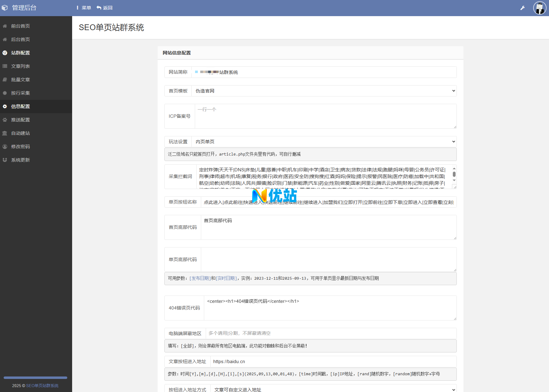The height and width of the screenshot is (392, 549).
Task: Click the 文章按钮进入地址 input field
Action: (x=333, y=362)
